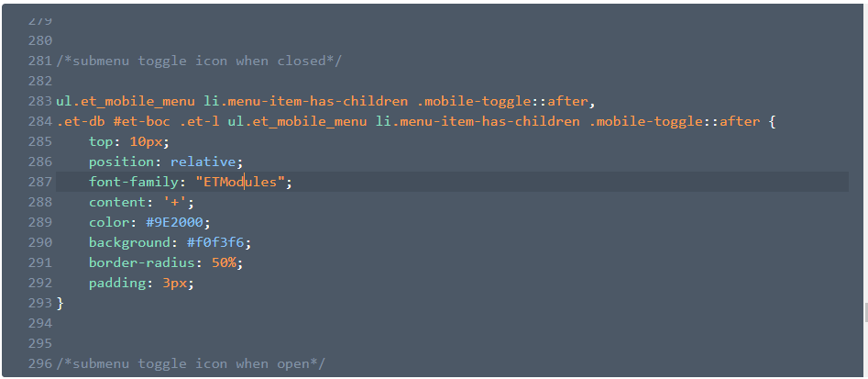Click the empty line 294
868x379 pixels.
pos(452,323)
